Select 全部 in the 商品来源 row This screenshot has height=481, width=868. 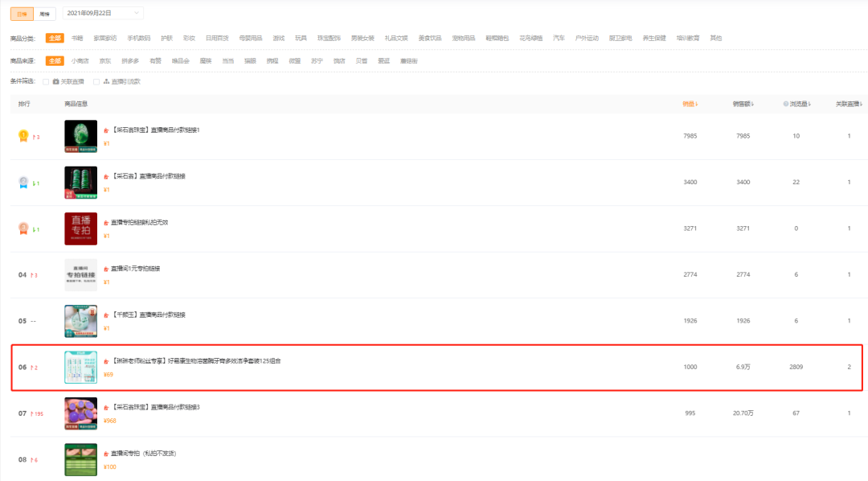coord(55,61)
